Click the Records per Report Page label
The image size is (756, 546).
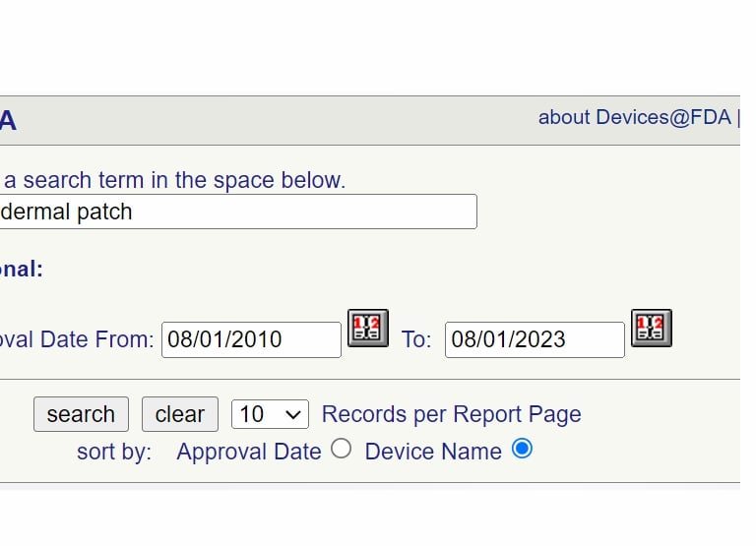(451, 414)
